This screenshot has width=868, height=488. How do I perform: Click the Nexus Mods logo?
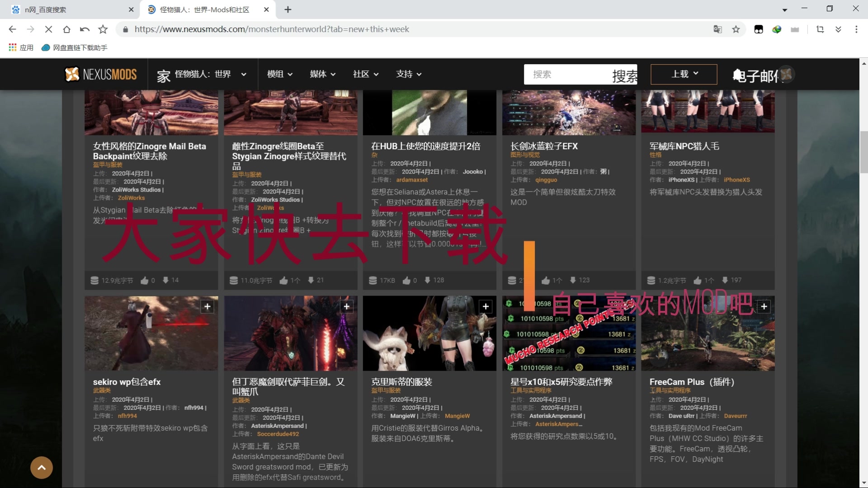pos(100,74)
